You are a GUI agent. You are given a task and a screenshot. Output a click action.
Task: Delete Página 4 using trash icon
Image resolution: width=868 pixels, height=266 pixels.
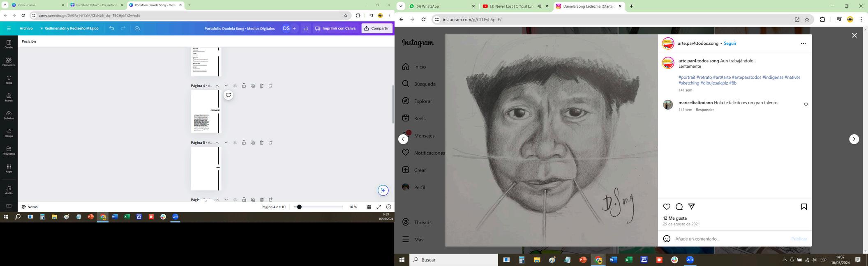tap(262, 86)
